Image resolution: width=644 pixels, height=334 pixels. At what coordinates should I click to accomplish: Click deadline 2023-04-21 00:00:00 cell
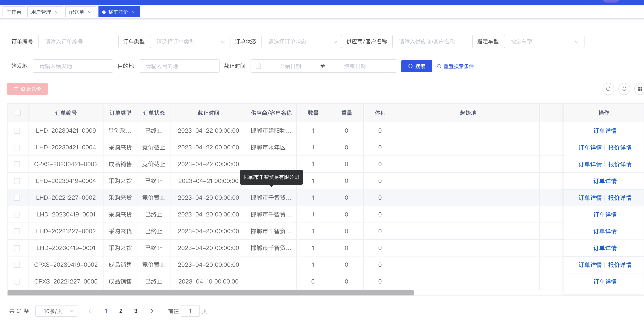(208, 181)
